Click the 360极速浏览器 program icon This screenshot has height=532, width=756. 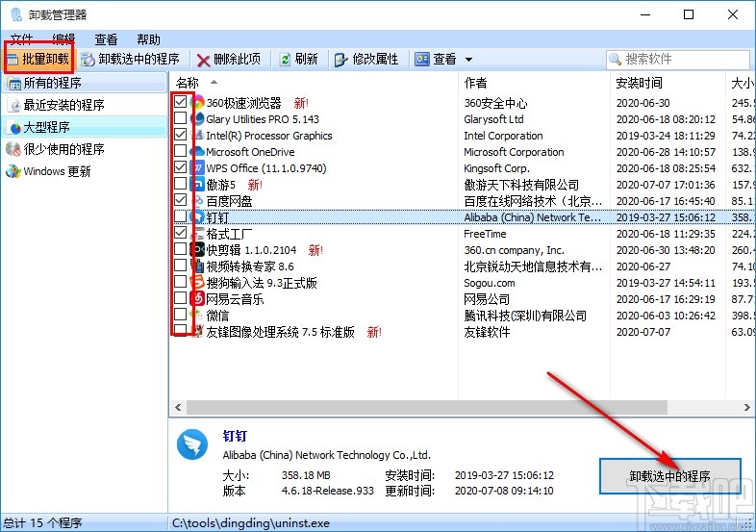[x=198, y=102]
